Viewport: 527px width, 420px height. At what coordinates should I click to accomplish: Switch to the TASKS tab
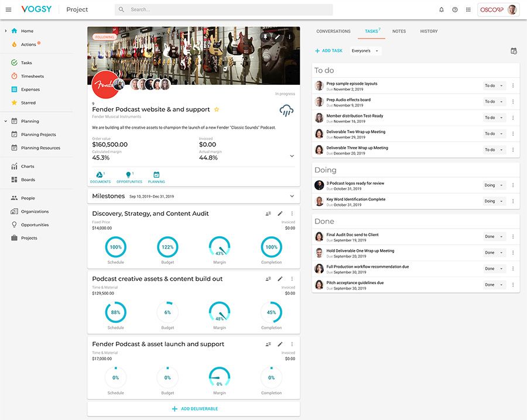371,31
